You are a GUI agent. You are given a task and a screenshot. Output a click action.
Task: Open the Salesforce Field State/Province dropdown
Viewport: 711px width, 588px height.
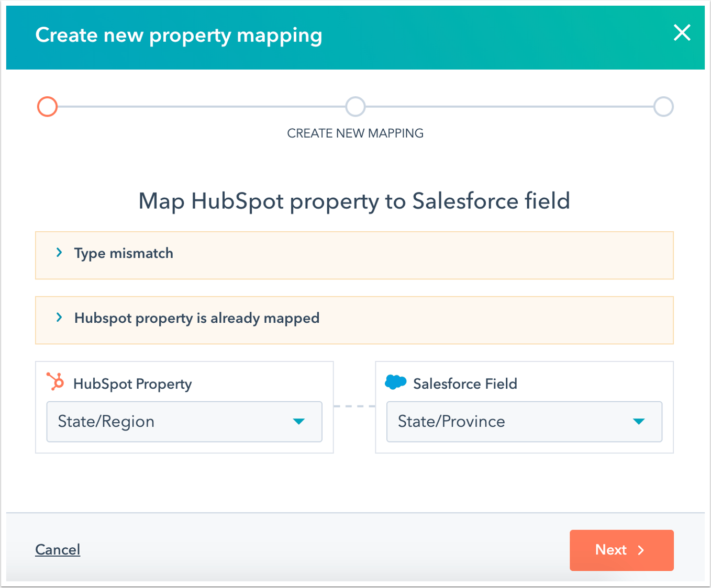tap(524, 422)
